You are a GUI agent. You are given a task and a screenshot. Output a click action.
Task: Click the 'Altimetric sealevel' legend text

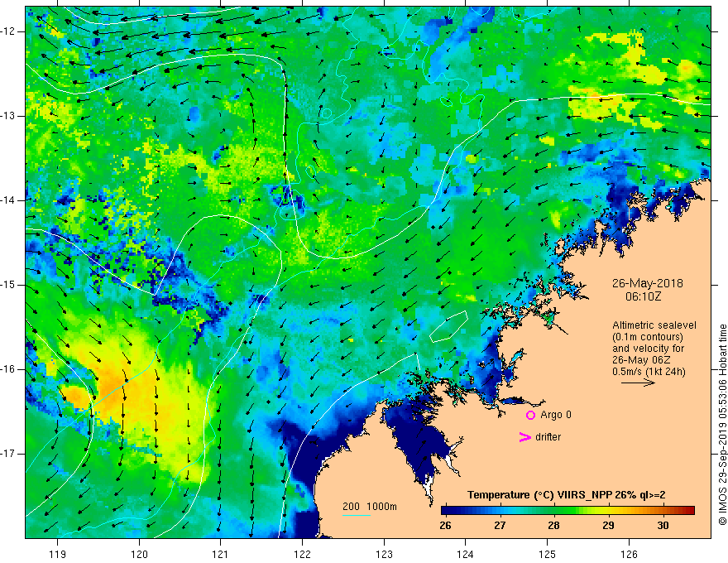click(654, 325)
